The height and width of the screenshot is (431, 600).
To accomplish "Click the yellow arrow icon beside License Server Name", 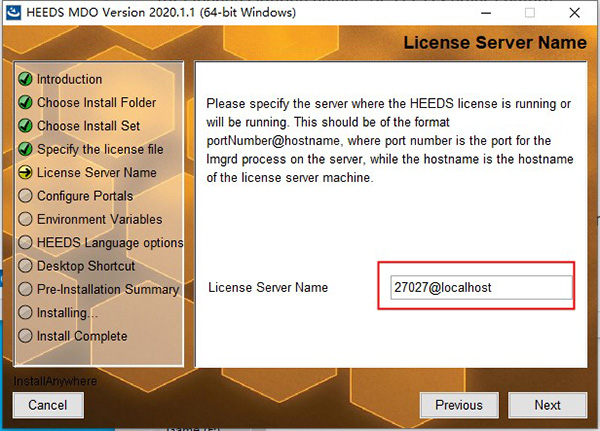I will [x=25, y=173].
